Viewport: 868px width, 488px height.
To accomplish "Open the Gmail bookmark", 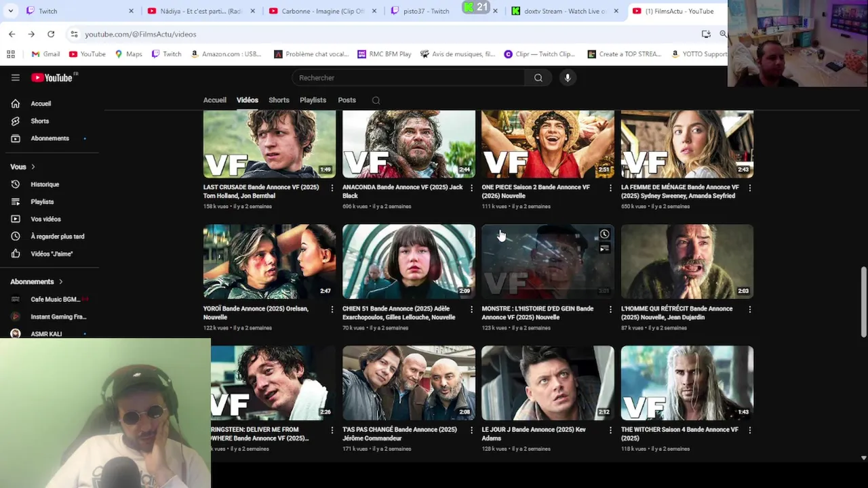I will point(46,54).
